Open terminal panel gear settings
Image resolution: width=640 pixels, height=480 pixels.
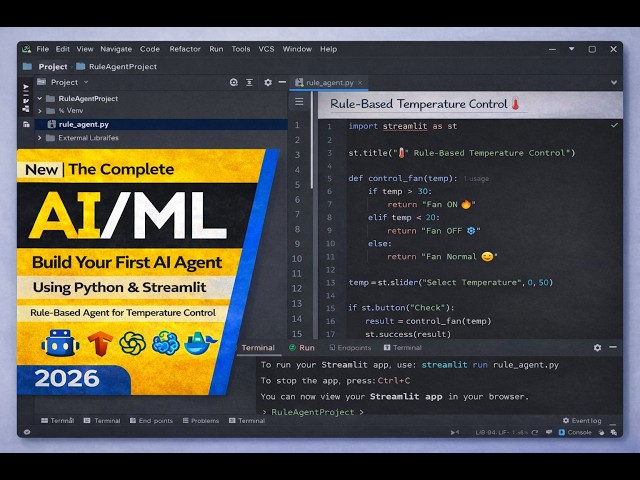click(x=597, y=347)
